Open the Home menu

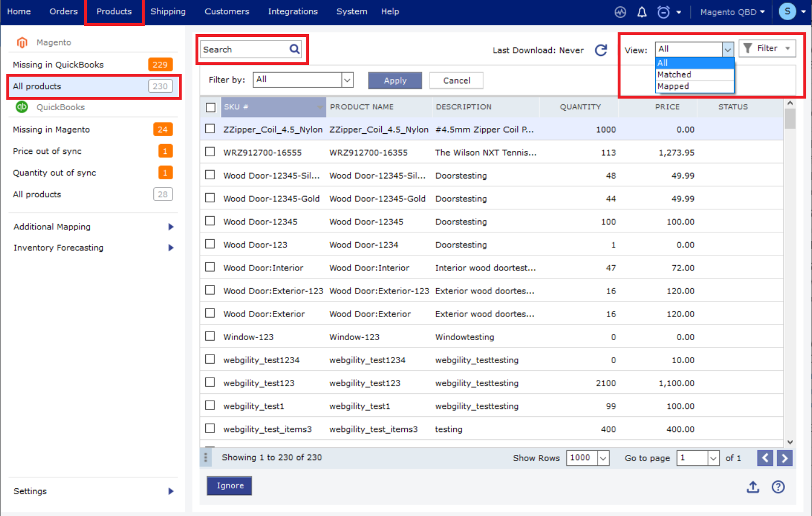[19, 12]
